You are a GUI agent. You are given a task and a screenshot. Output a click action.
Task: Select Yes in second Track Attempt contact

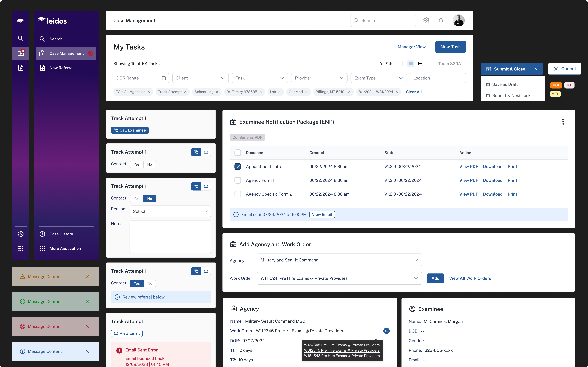(137, 164)
